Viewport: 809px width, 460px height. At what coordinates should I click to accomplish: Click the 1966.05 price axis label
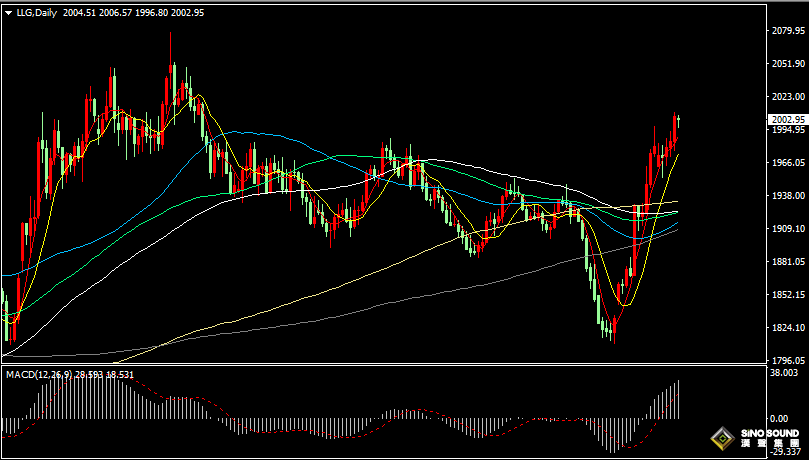pos(786,162)
